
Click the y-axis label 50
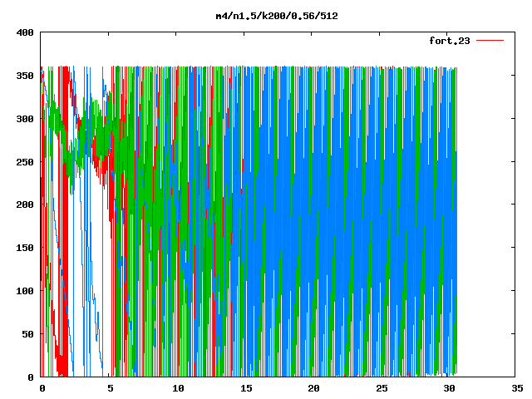27,334
